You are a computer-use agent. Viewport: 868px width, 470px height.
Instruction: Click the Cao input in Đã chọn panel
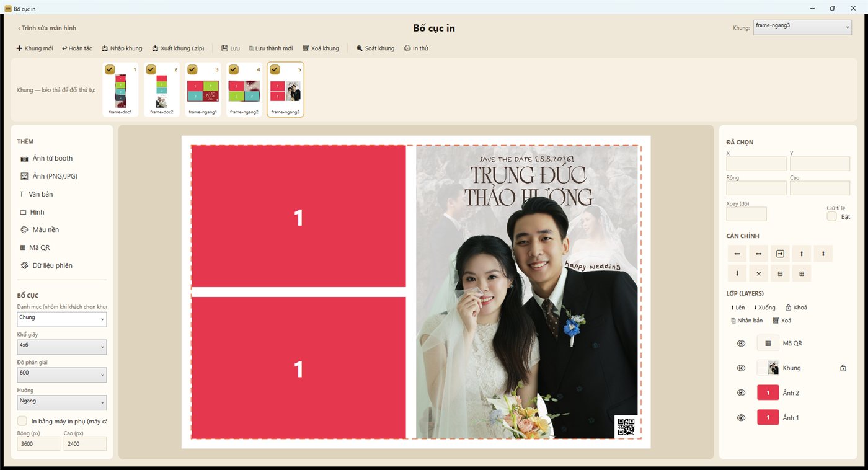(x=820, y=188)
